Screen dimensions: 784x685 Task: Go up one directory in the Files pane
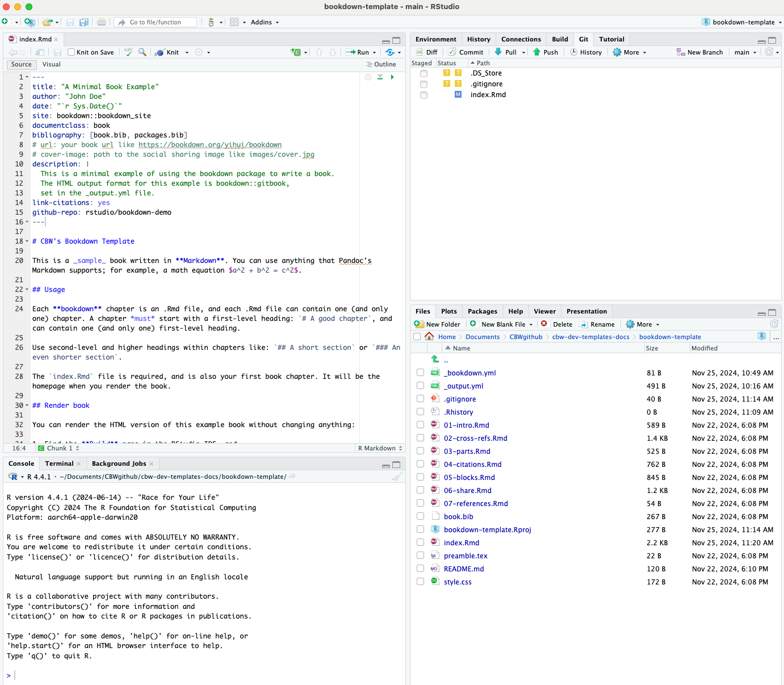(x=435, y=359)
